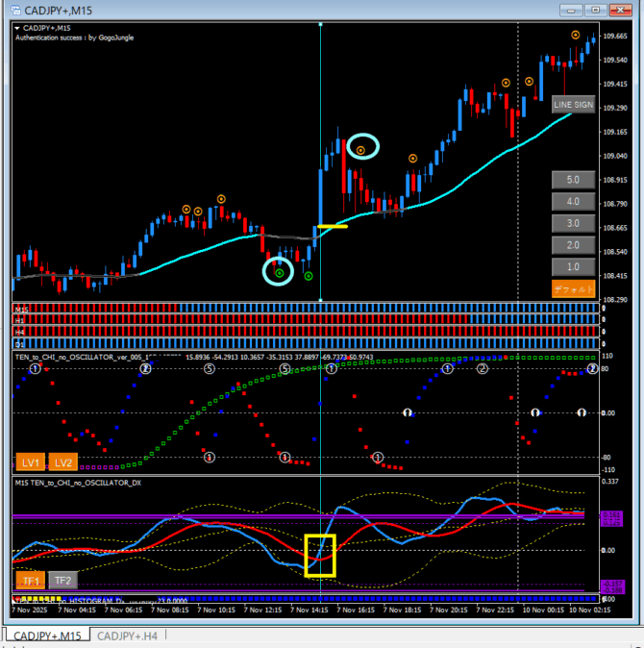The image size is (644, 648).
Task: Enable the TF1 timeframe button
Action: (x=30, y=580)
